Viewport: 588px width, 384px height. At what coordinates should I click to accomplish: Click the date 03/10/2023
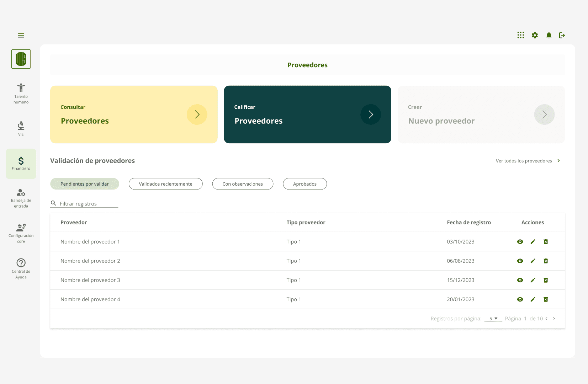[x=461, y=242]
